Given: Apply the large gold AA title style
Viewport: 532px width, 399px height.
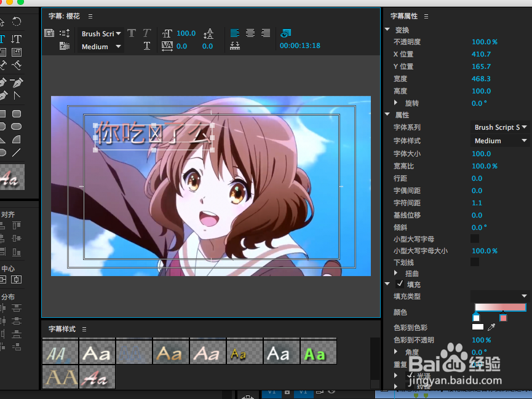Looking at the screenshot, I should click(60, 377).
